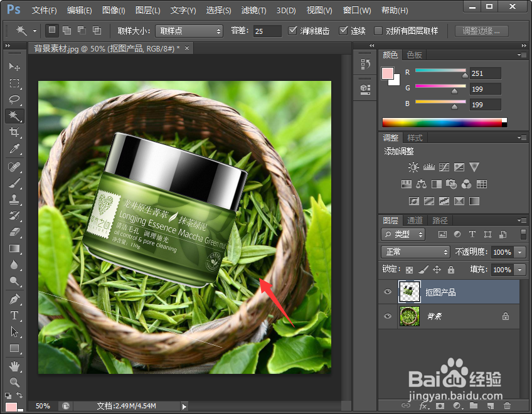This screenshot has height=414, width=532.
Task: Open the layer style fx menu
Action: coord(424,406)
